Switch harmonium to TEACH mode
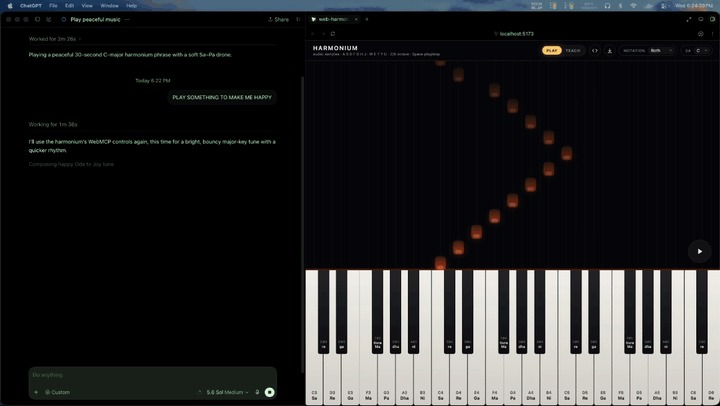Image resolution: width=720 pixels, height=406 pixels. [573, 51]
